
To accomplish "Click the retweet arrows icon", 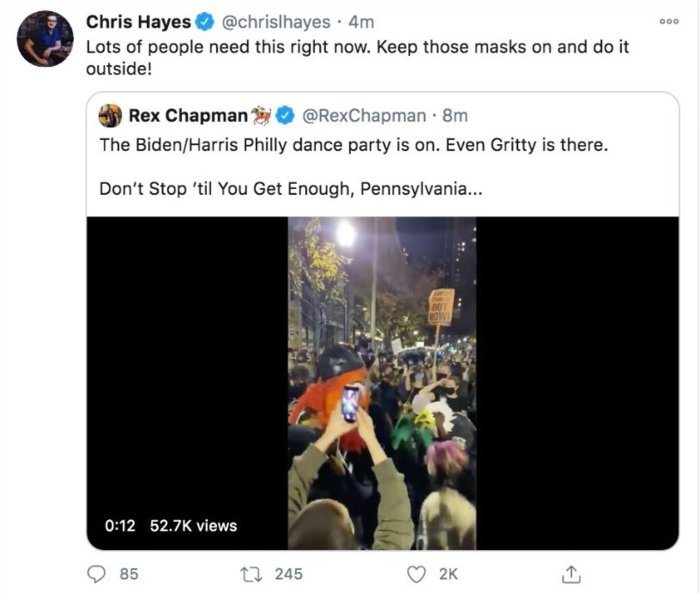I will click(254, 573).
